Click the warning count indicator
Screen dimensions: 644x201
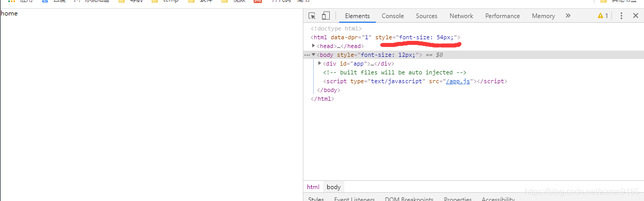pos(603,16)
